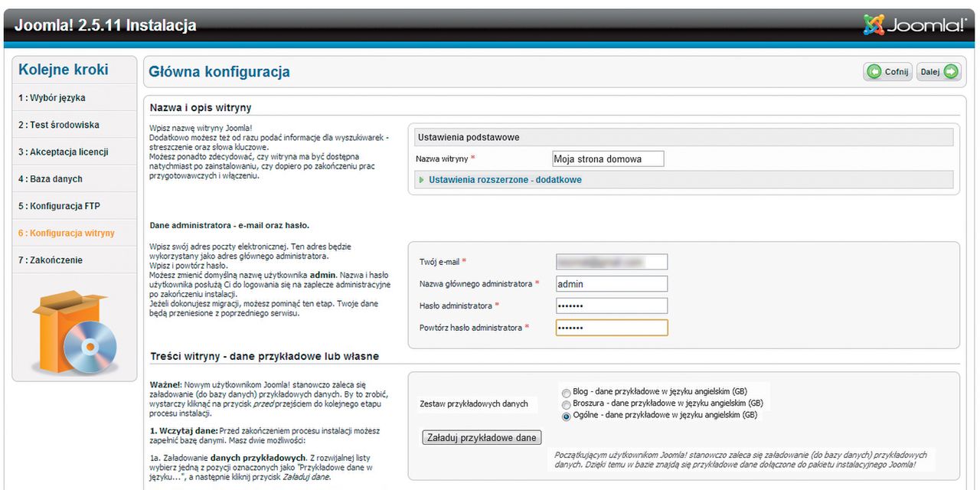Select Ogólne sample data radio option
Viewport: 980px width, 490px height.
click(566, 416)
